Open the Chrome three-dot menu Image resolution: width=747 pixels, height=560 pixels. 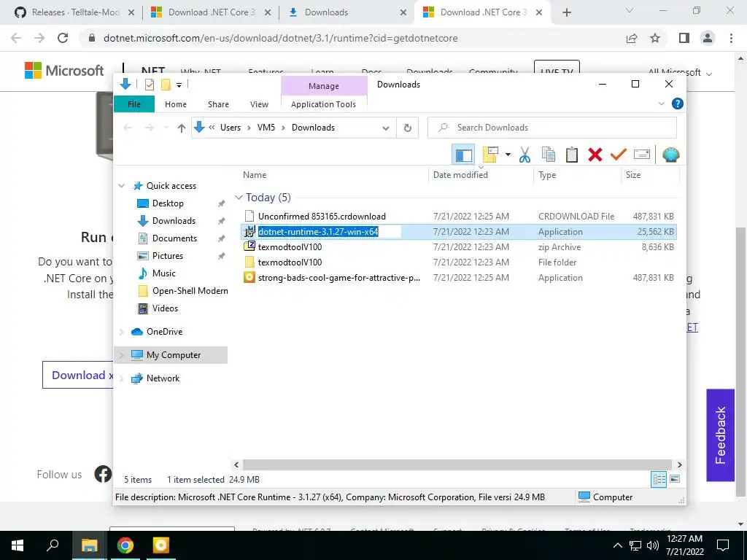731,38
